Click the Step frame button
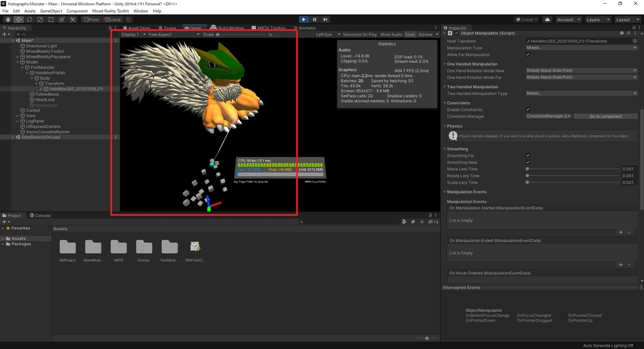 [x=326, y=19]
